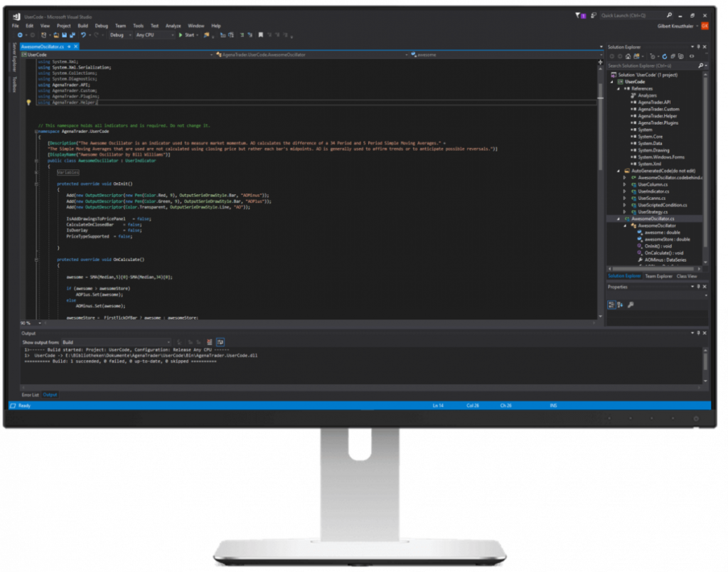The height and width of the screenshot is (572, 728).
Task: Click the Save All icon
Action: point(72,36)
